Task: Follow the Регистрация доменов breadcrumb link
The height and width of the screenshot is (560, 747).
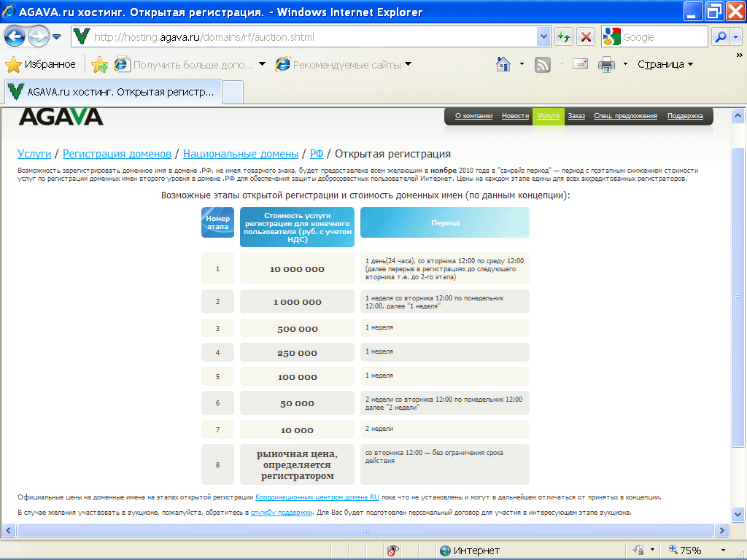Action: [117, 154]
